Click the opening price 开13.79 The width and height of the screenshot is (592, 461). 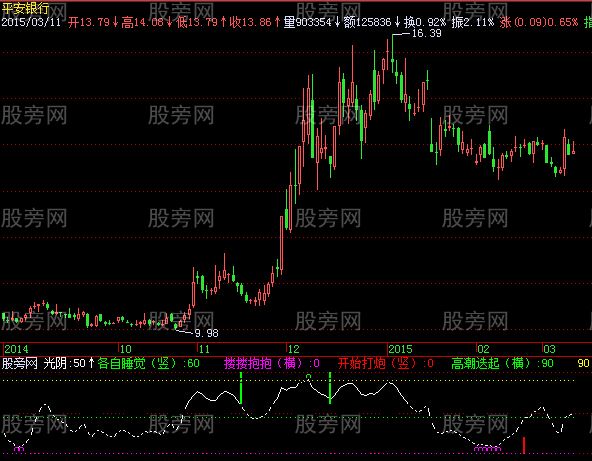pyautogui.click(x=89, y=22)
